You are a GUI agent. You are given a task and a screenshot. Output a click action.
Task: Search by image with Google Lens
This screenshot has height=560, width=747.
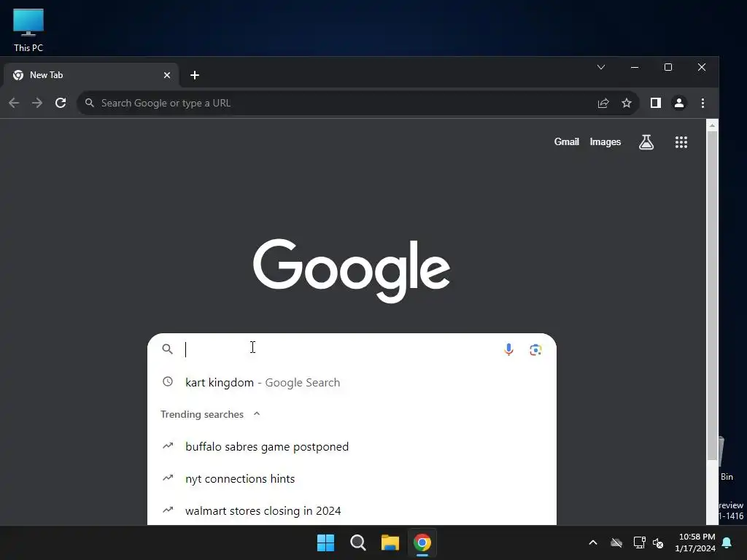tap(535, 349)
